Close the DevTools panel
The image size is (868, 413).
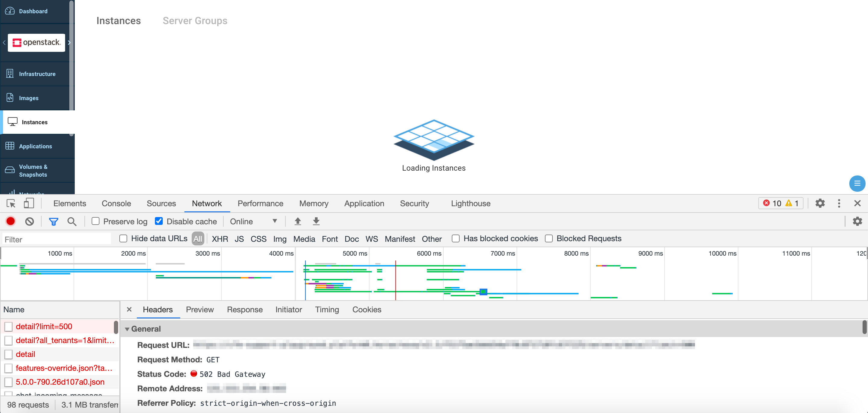pos(857,203)
